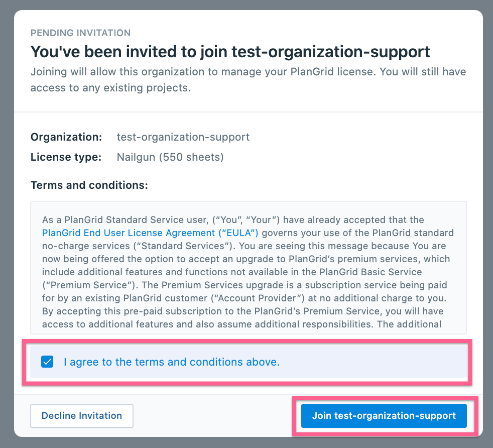Click the "Nailgun (550 sheets)" license value
The image size is (493, 448).
(x=170, y=157)
